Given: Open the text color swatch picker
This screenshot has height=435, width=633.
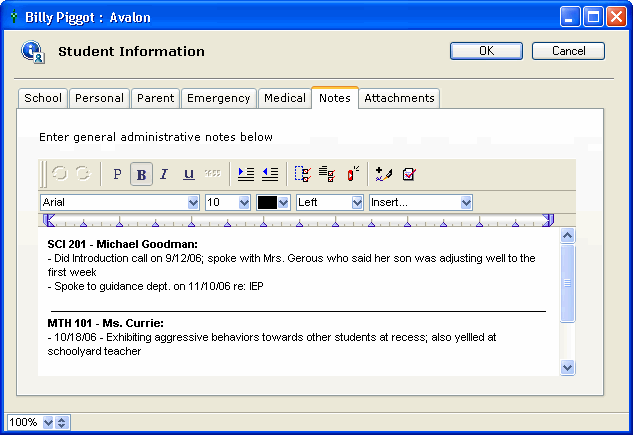Looking at the screenshot, I should (x=284, y=202).
